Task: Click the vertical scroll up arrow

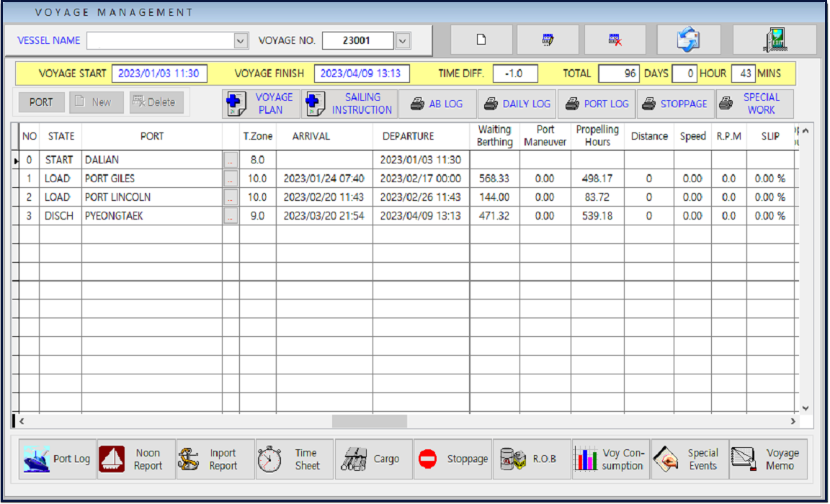Action: click(x=805, y=130)
